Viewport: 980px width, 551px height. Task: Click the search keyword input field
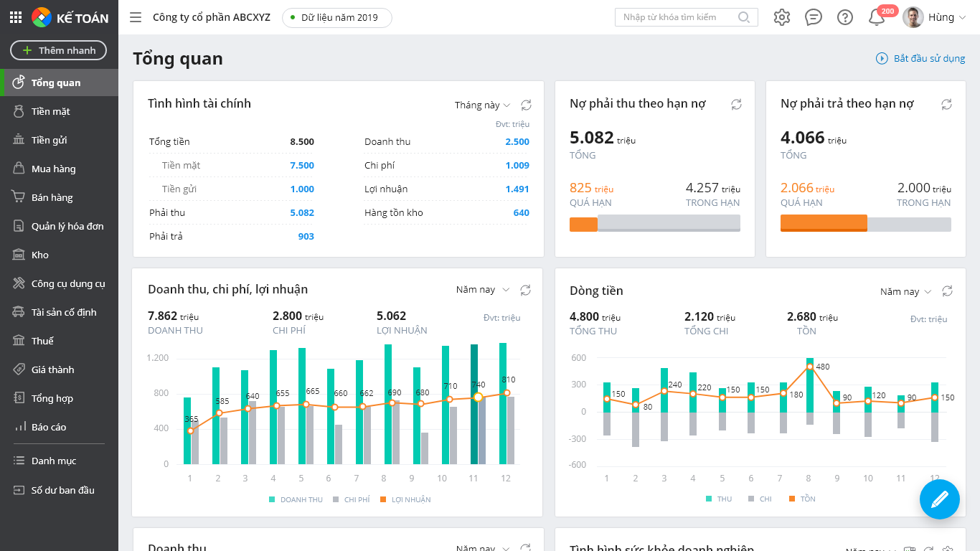[x=677, y=17]
